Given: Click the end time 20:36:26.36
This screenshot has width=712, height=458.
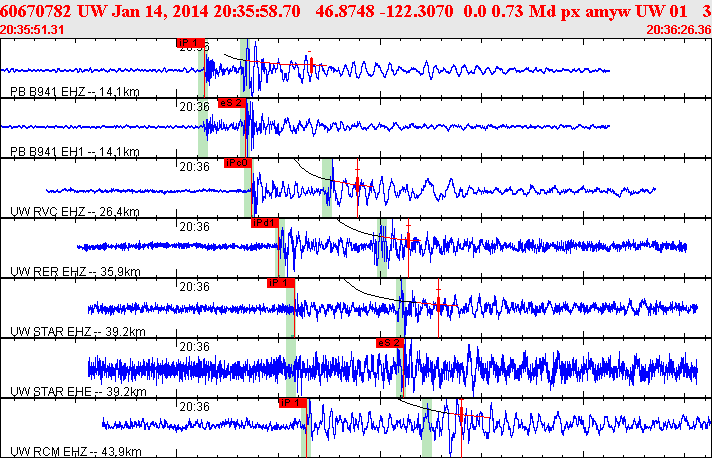Looking at the screenshot, I should 679,30.
